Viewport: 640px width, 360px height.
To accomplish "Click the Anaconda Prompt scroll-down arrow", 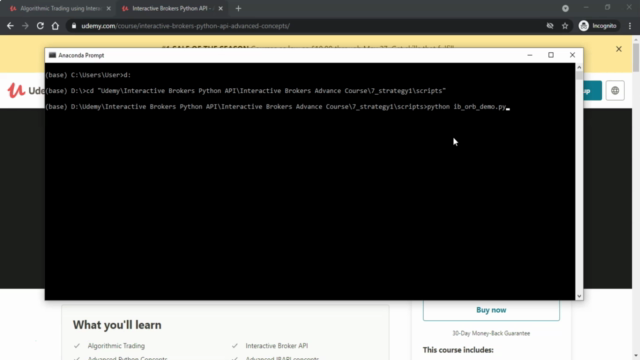I will pyautogui.click(x=579, y=296).
